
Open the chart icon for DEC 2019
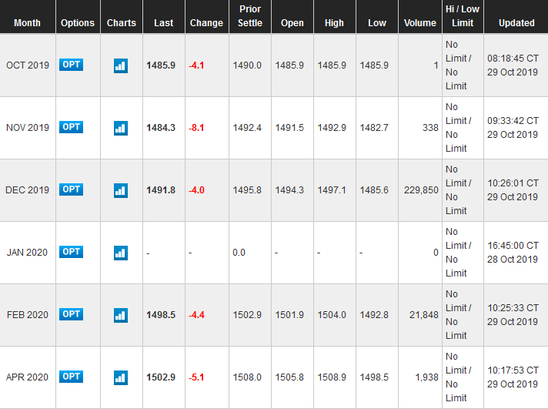121,191
